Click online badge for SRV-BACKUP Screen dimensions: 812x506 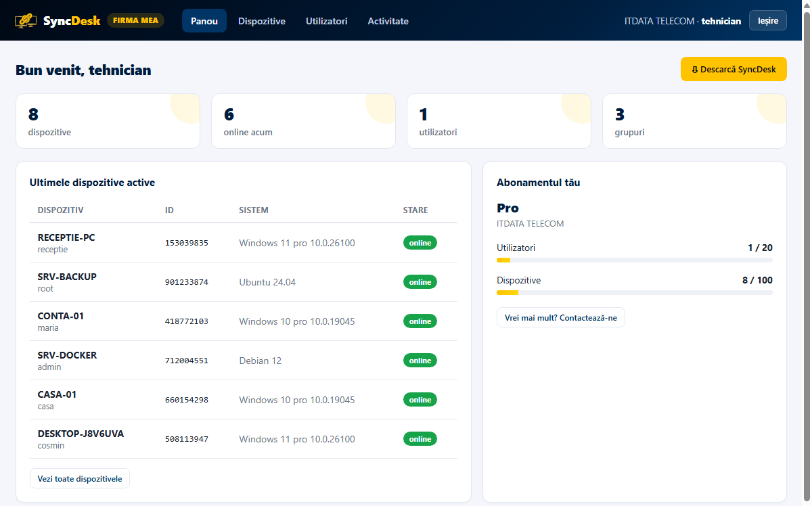[x=420, y=282]
